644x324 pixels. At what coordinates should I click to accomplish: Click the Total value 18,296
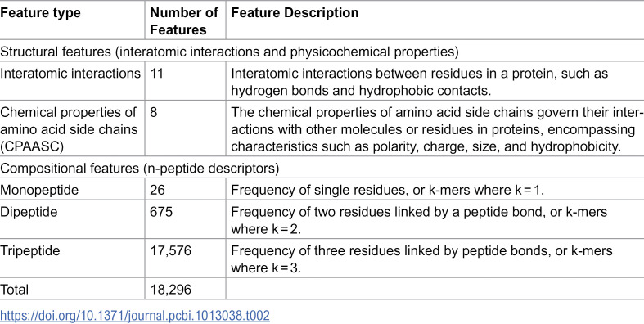170,290
